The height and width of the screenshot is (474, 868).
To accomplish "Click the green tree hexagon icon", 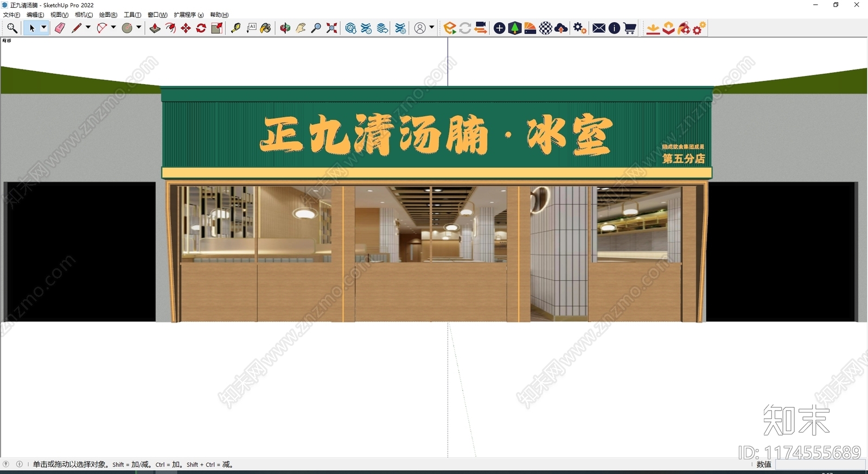I will pos(515,28).
